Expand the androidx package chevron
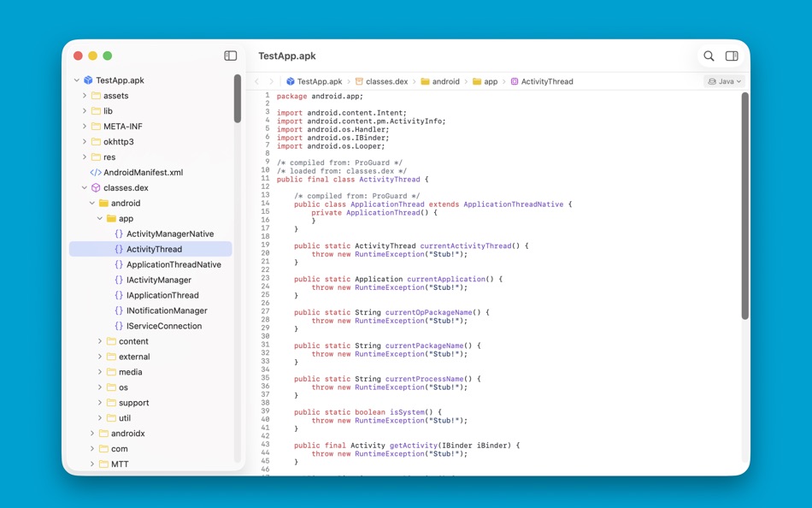This screenshot has height=508, width=812. (92, 434)
